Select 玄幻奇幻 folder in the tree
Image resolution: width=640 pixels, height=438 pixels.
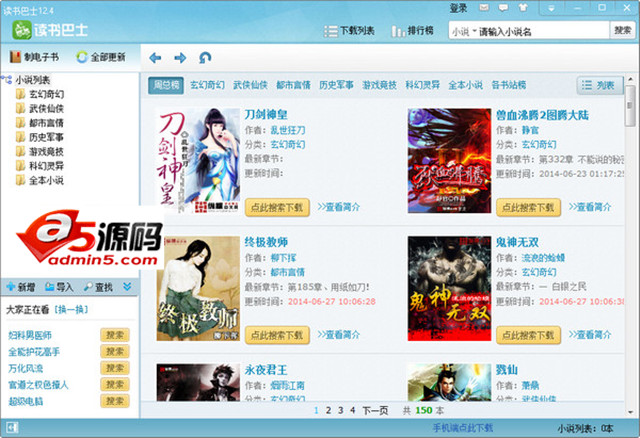coord(40,94)
